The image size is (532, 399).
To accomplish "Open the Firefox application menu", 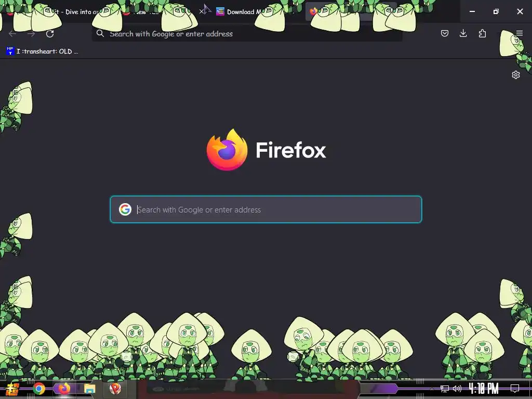I will pyautogui.click(x=520, y=33).
